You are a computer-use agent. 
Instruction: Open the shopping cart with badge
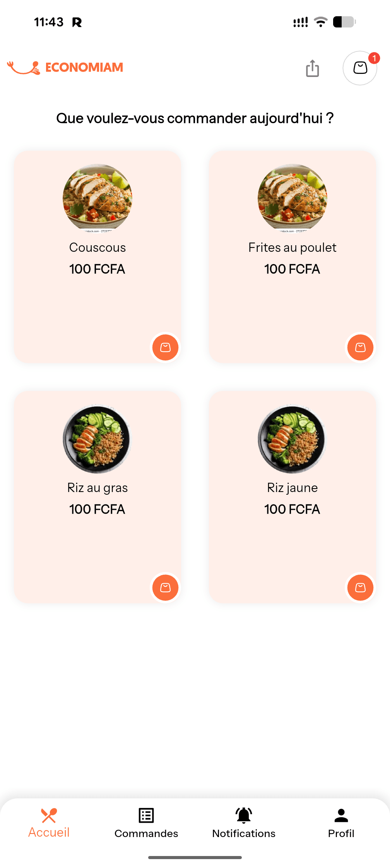(360, 68)
